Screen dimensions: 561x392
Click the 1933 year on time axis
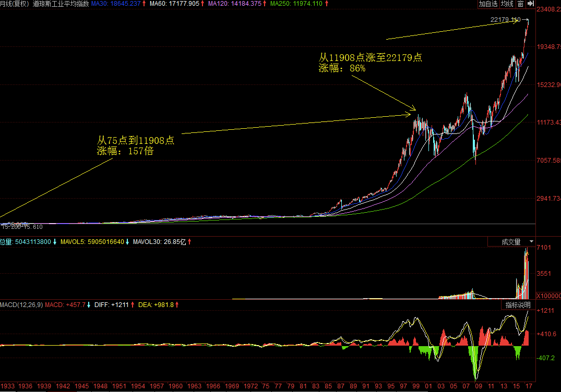(7, 386)
